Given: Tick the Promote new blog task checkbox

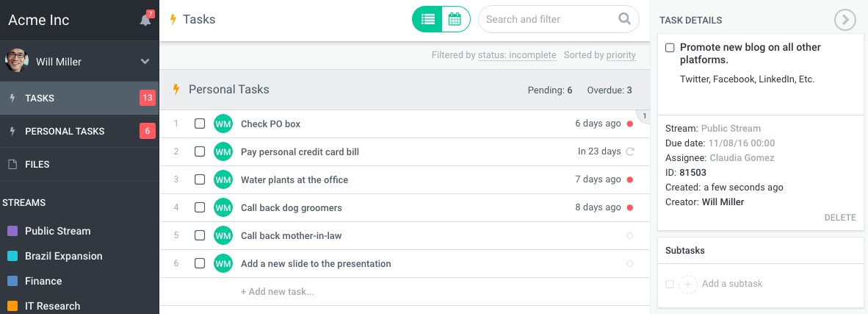Looking at the screenshot, I should tap(670, 48).
